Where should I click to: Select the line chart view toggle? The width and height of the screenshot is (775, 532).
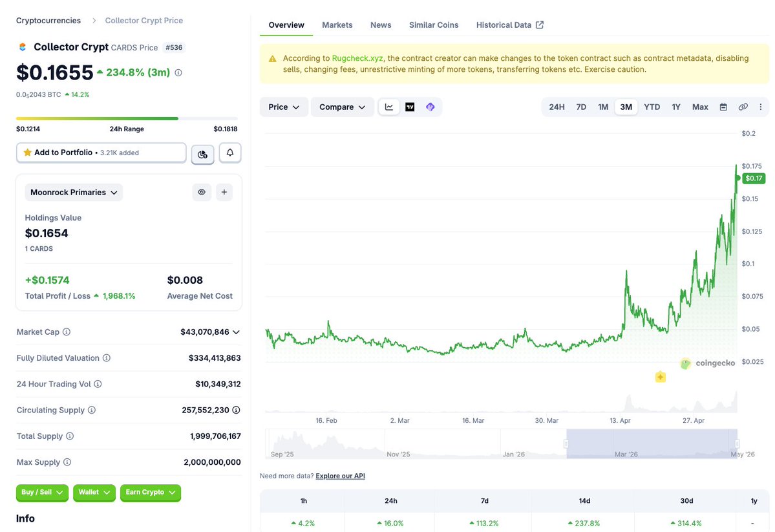389,107
